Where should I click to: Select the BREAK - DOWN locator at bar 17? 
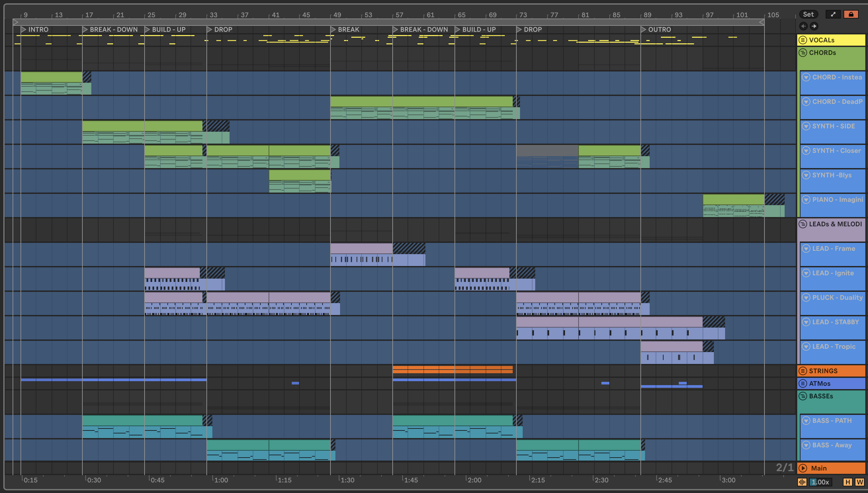[85, 30]
